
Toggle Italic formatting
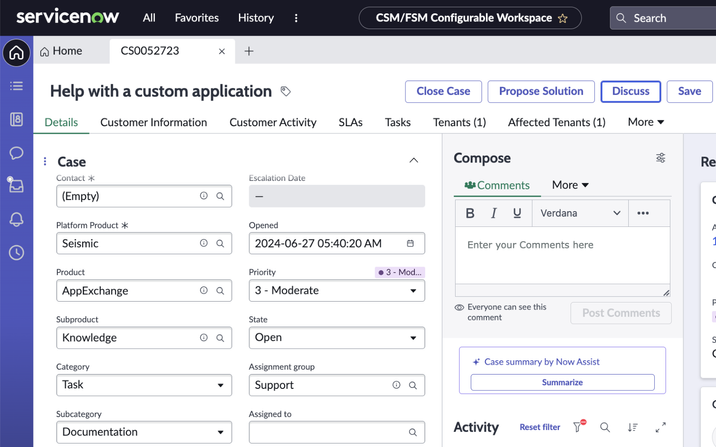click(x=494, y=213)
